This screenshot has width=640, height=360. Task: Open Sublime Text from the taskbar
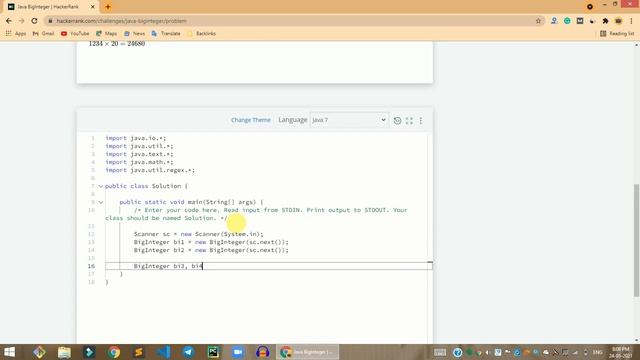pyautogui.click(x=139, y=352)
